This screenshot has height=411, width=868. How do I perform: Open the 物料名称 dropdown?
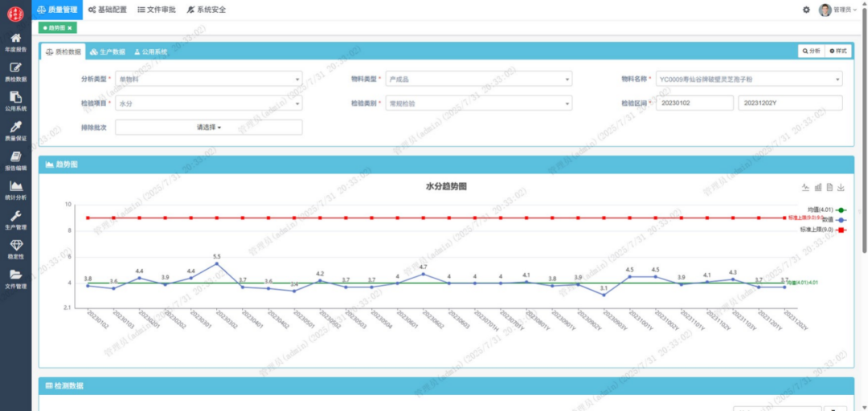[748, 79]
